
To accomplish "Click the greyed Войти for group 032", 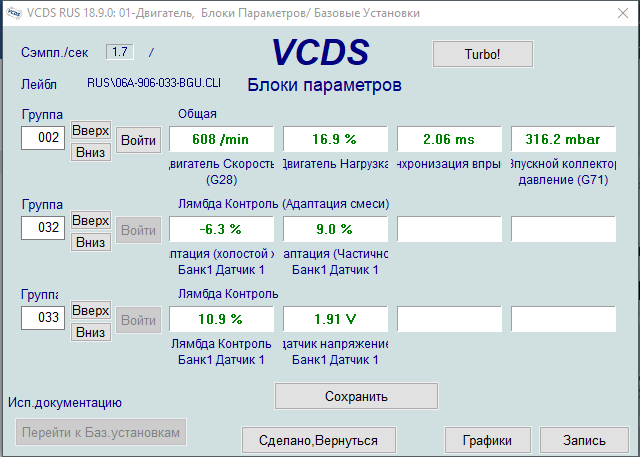I will pos(138,231).
